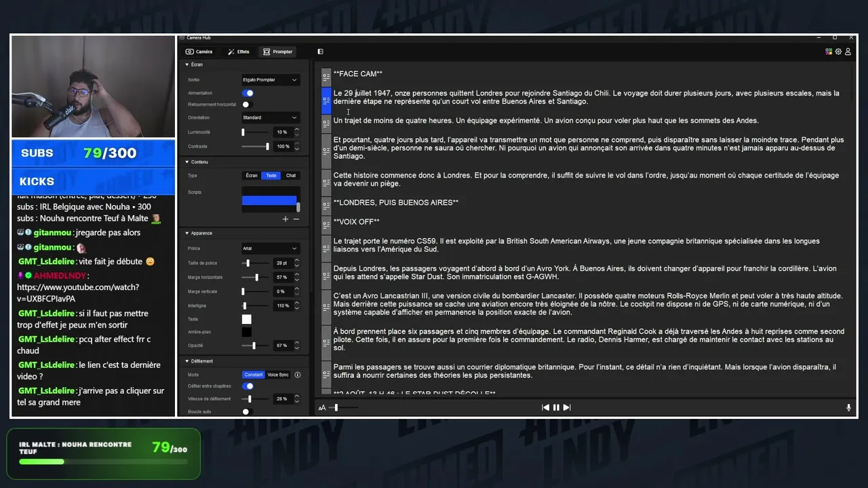Adjust bottom text zoom slider near aA
Screen dimensions: 868x488
point(343,407)
